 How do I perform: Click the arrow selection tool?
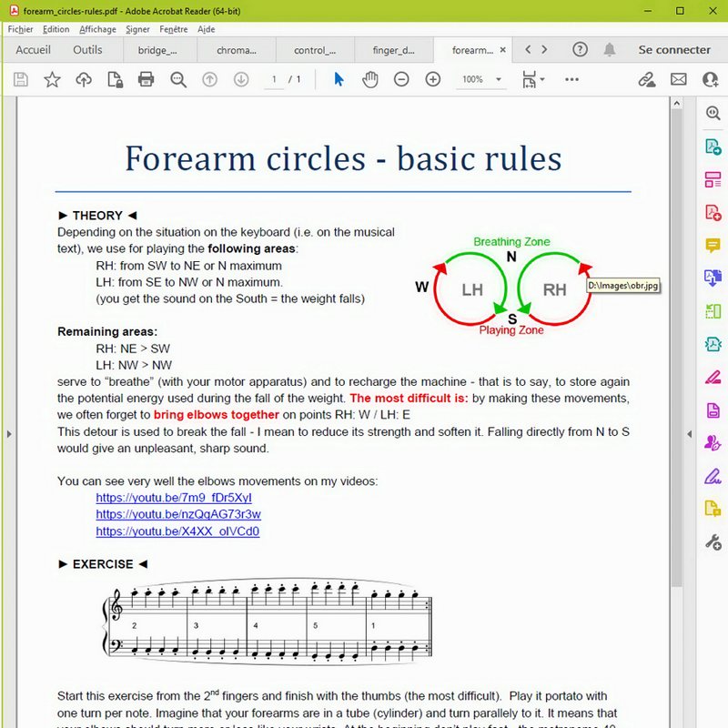click(339, 80)
